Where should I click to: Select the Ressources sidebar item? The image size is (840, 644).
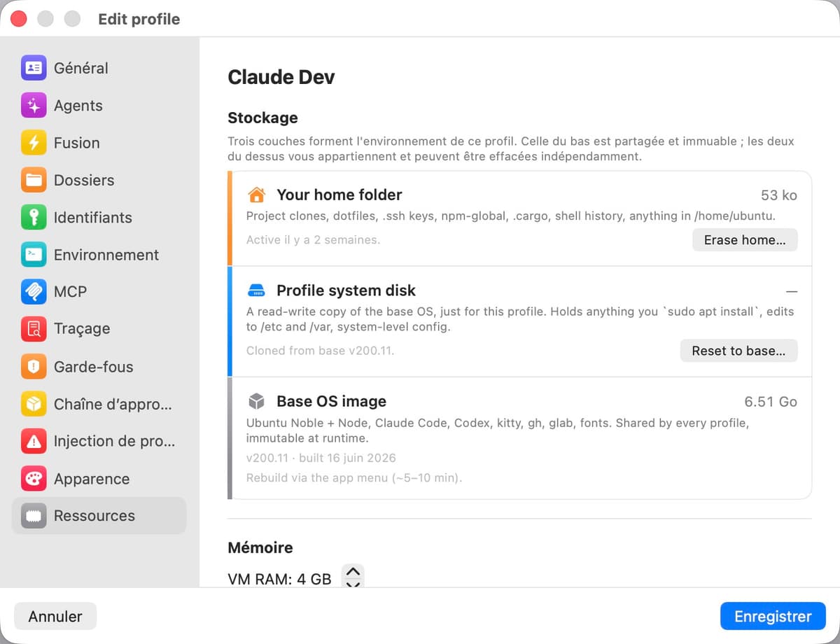[99, 516]
